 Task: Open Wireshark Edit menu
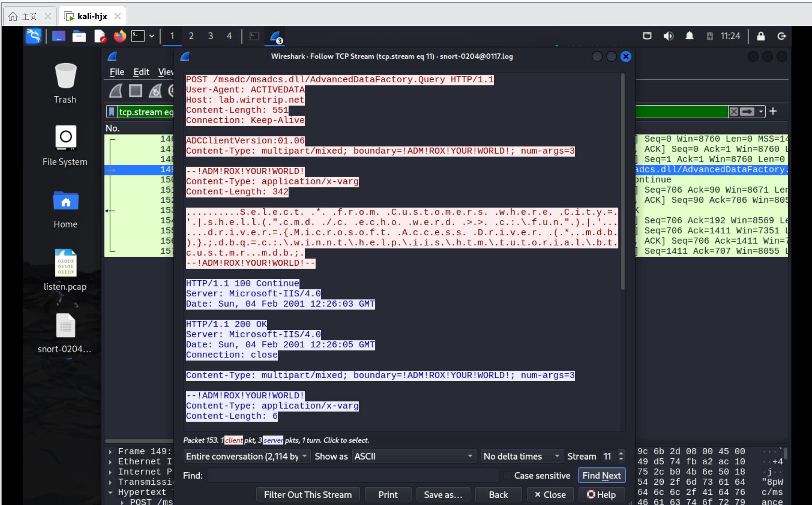(x=141, y=72)
